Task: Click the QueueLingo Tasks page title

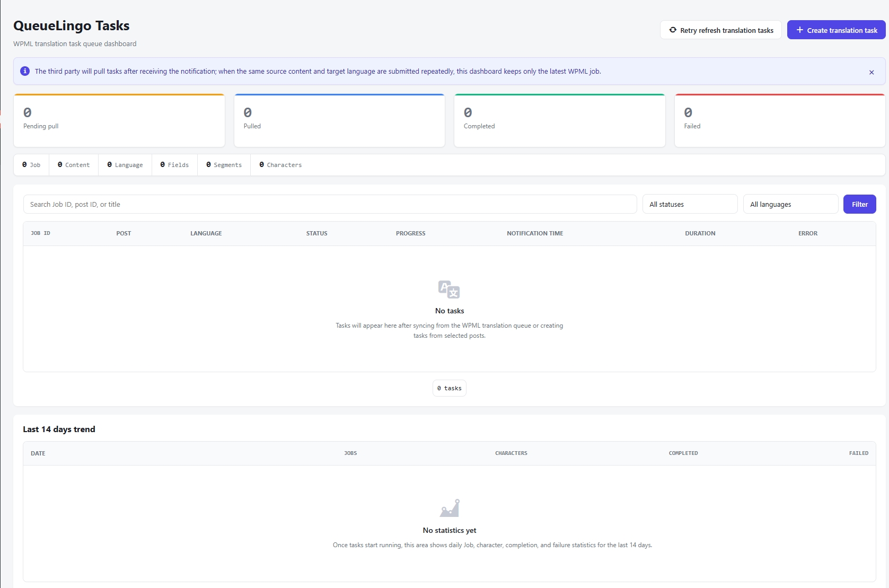Action: [72, 25]
